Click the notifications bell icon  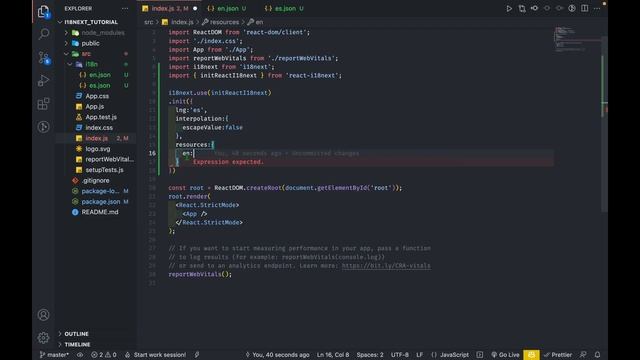598,355
